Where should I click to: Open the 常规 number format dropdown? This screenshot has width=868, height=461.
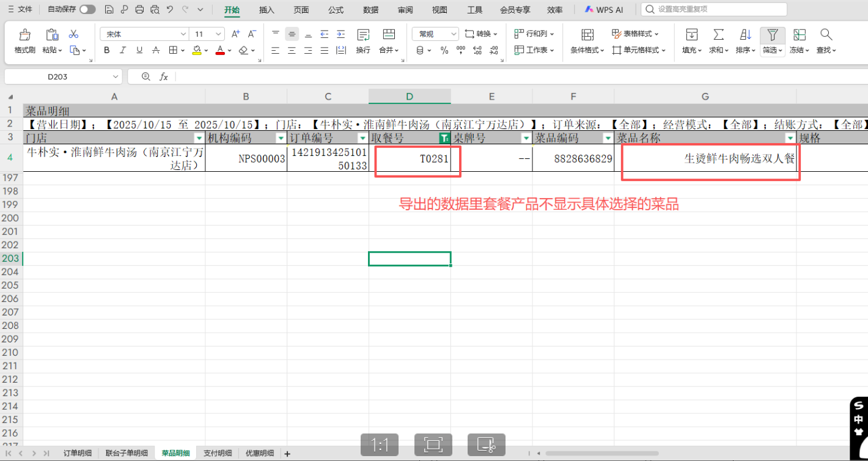coord(435,33)
